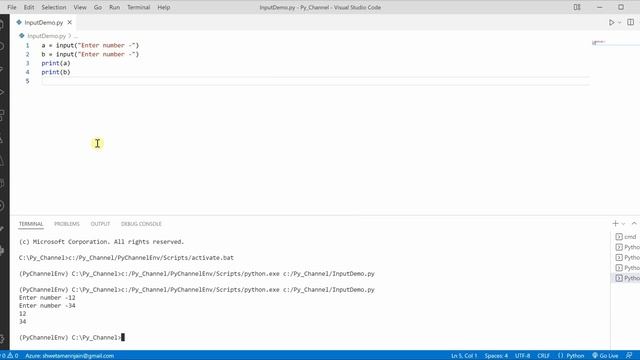The height and width of the screenshot is (360, 640).
Task: Click terminal output line "12"
Action: click(22, 314)
